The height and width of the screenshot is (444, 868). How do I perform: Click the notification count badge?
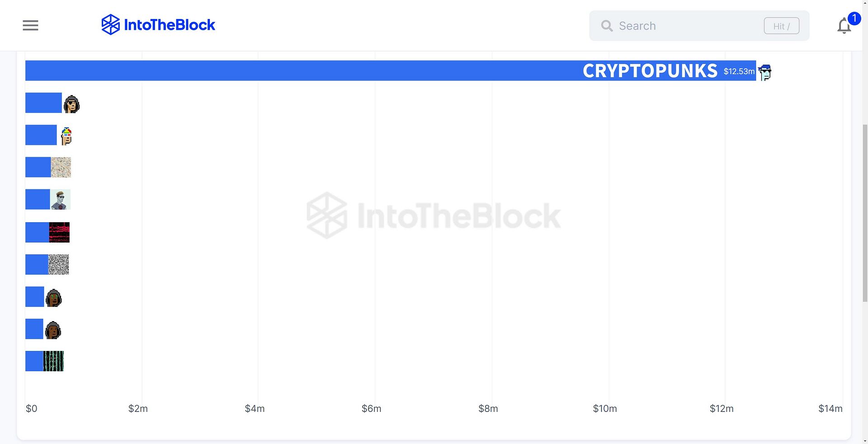[854, 19]
